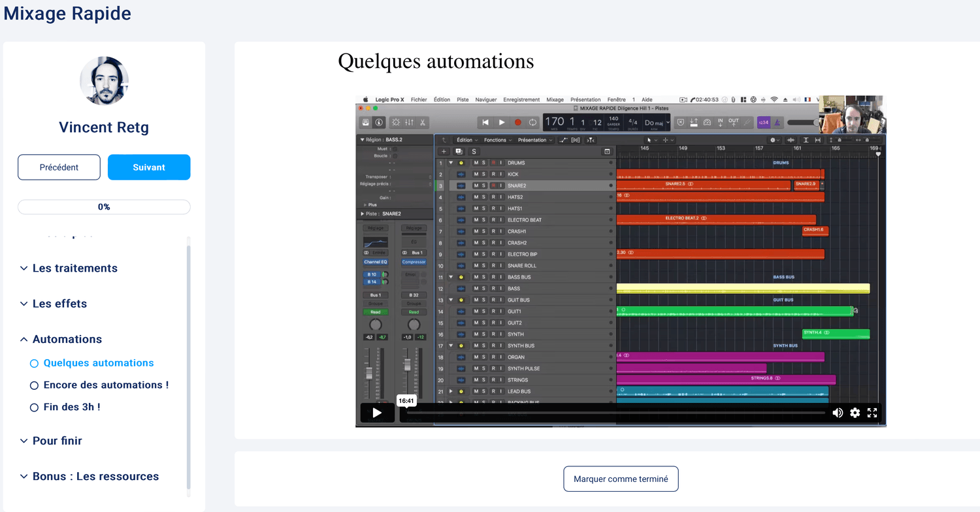Click the Logic Pro record button

pos(517,122)
